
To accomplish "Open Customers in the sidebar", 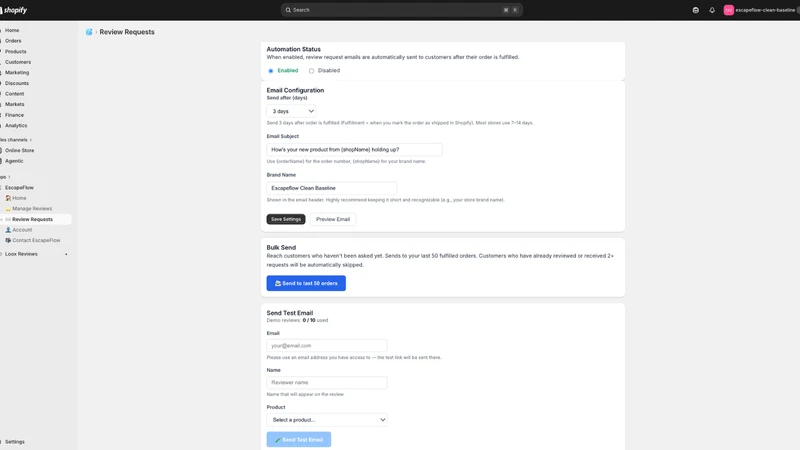I will point(18,62).
